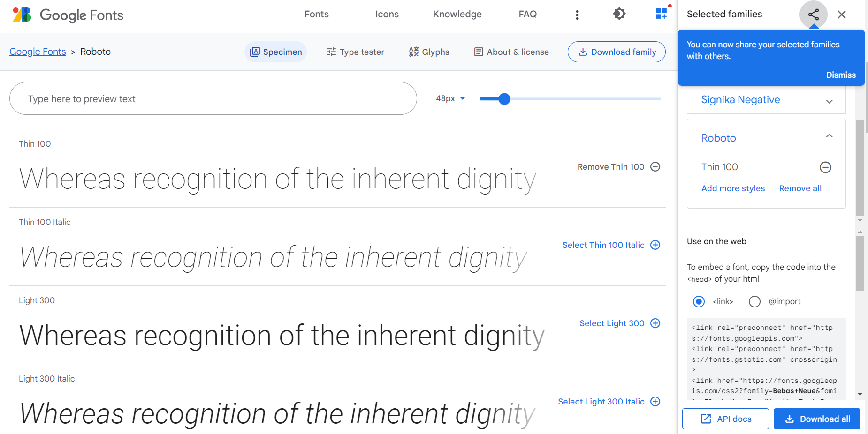Select the @import radio button
The width and height of the screenshot is (868, 434).
pos(754,301)
